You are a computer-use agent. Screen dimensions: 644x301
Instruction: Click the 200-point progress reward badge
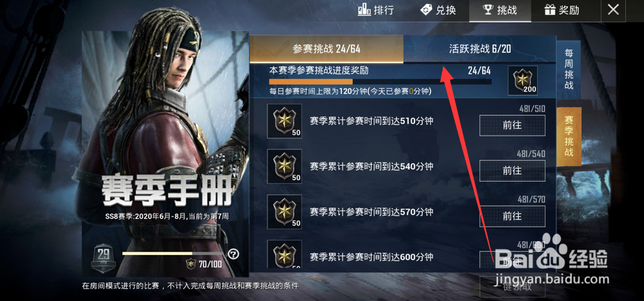(523, 80)
